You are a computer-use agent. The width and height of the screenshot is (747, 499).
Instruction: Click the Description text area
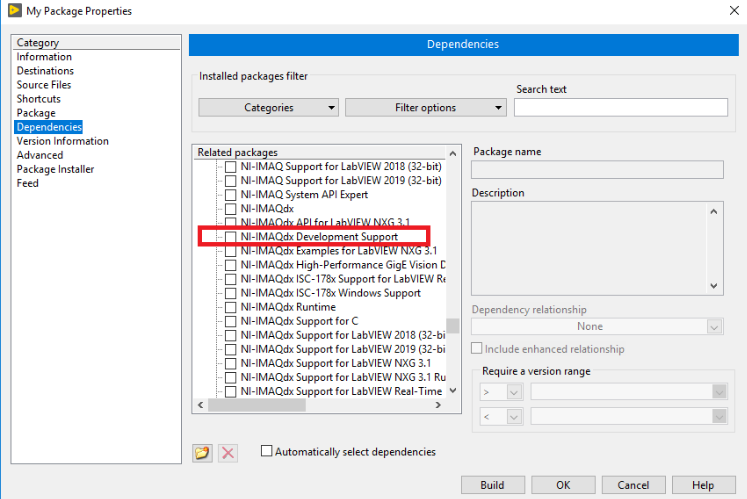coord(589,248)
